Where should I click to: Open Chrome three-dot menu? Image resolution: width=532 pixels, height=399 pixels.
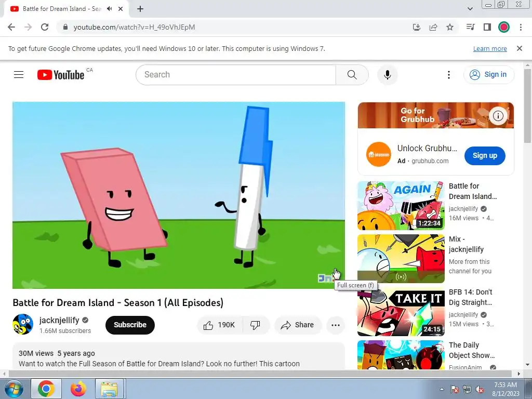pos(521,27)
